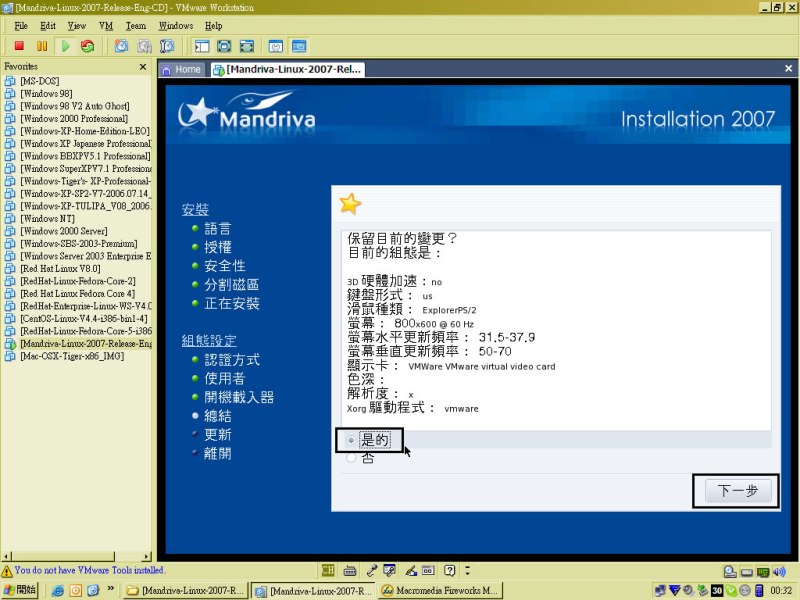Select [Windows 98] in Favorites
The width and height of the screenshot is (800, 600).
[46, 93]
